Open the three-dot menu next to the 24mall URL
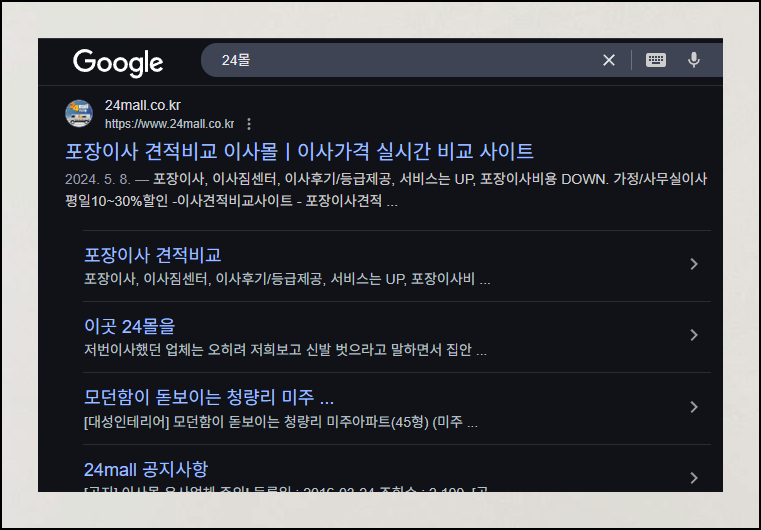The width and height of the screenshot is (761, 530). 249,124
